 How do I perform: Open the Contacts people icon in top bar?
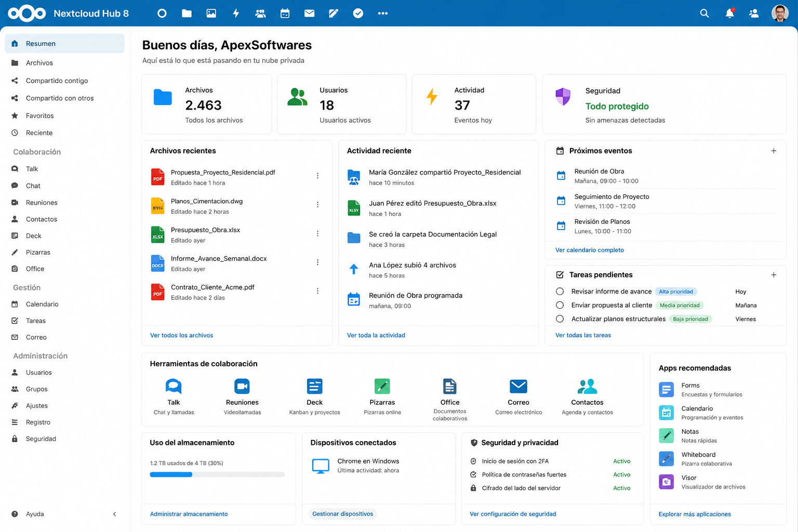click(260, 14)
